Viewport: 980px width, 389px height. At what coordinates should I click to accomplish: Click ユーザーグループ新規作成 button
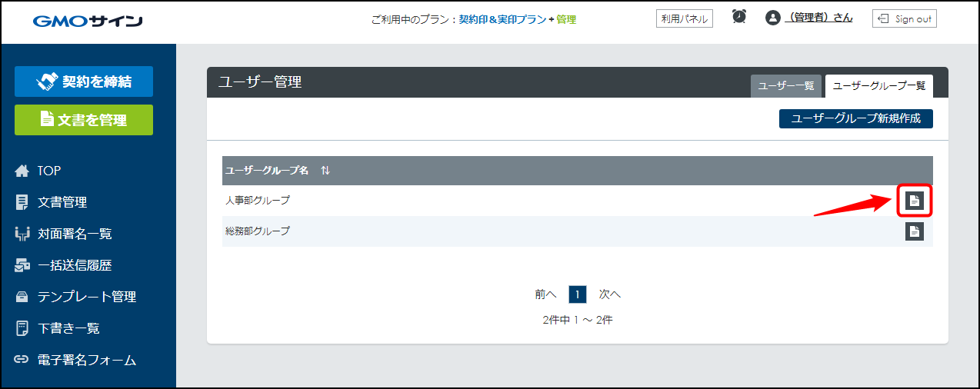click(855, 118)
